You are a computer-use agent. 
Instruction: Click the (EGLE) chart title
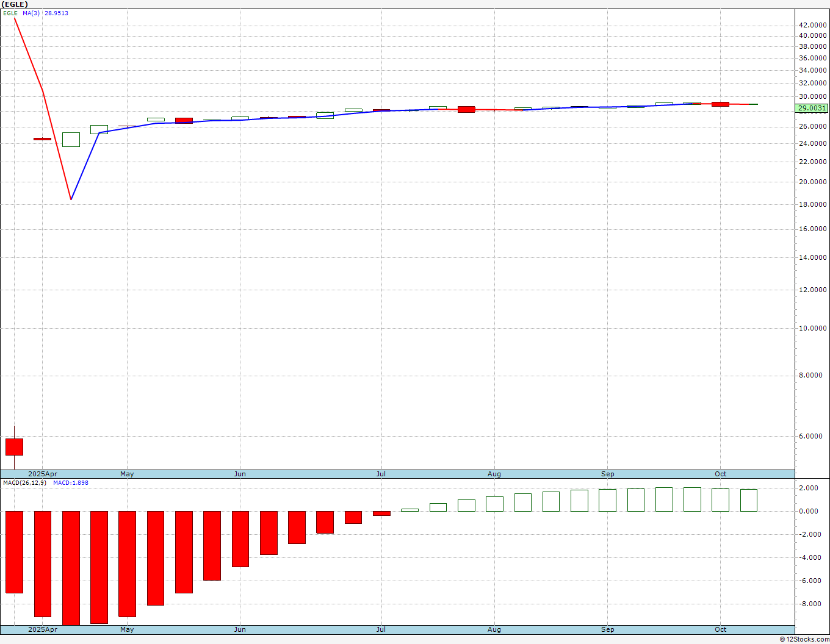(15, 4)
